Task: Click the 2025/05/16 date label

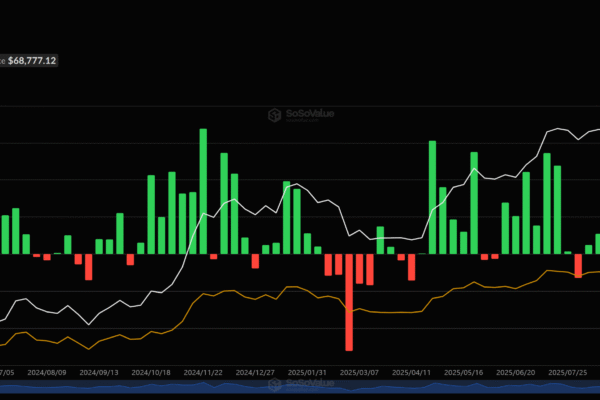Action: coord(465,371)
